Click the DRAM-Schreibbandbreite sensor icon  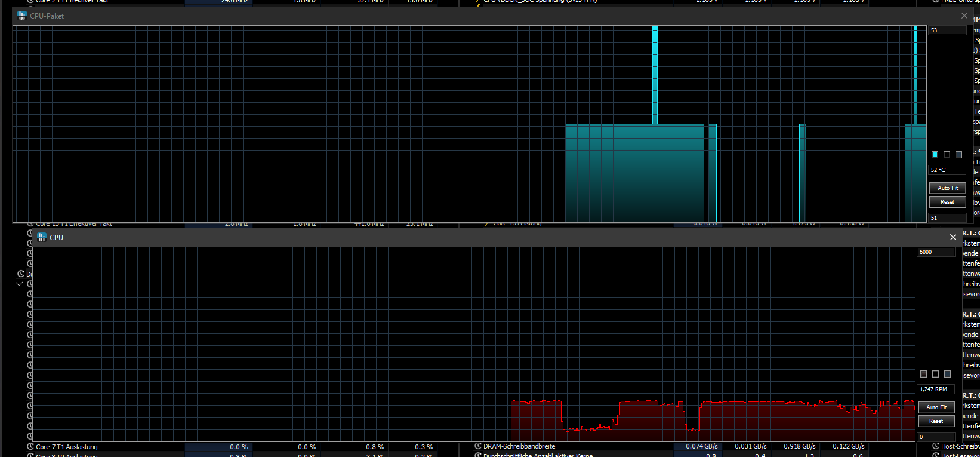click(478, 446)
